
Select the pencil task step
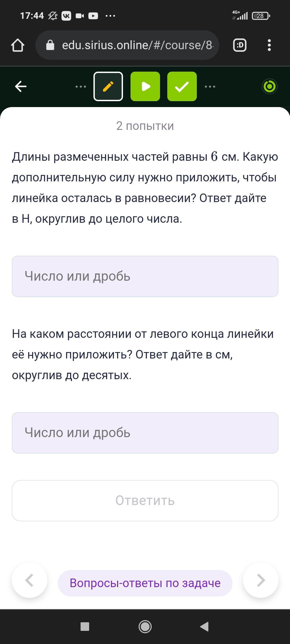click(108, 86)
